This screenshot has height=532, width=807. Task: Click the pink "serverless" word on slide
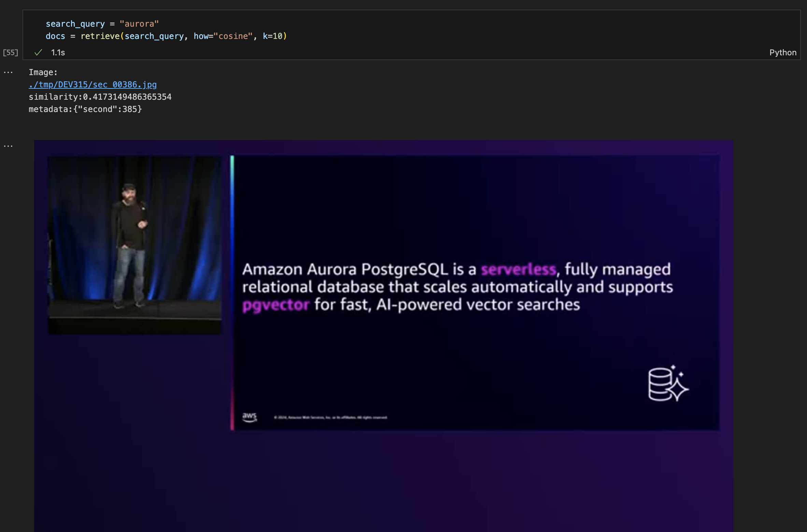tap(518, 269)
